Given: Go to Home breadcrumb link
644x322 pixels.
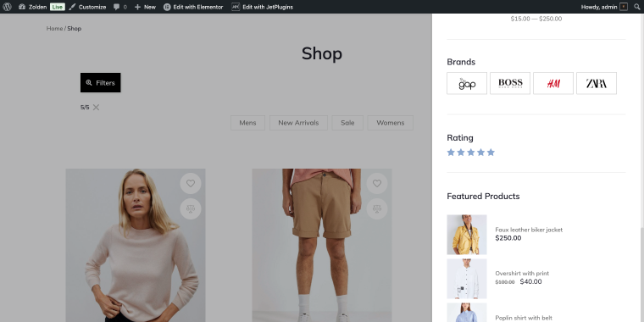Looking at the screenshot, I should coord(54,28).
